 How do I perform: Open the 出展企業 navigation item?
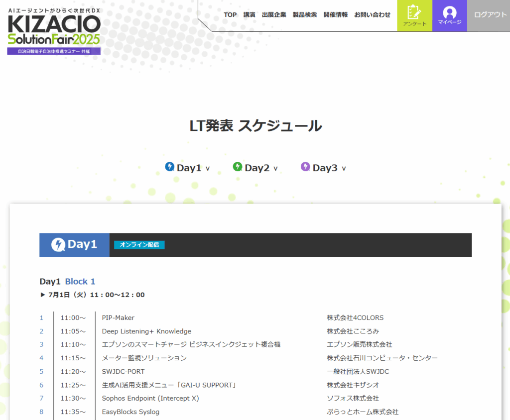[x=274, y=14]
